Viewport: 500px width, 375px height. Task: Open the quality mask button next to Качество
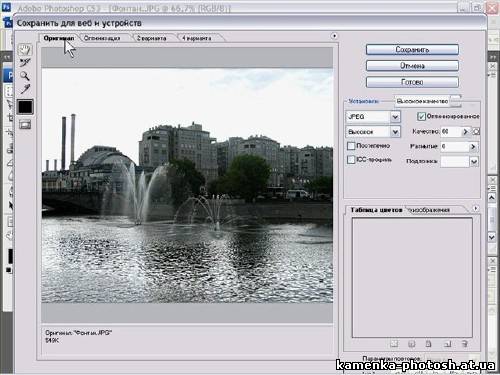pyautogui.click(x=476, y=132)
